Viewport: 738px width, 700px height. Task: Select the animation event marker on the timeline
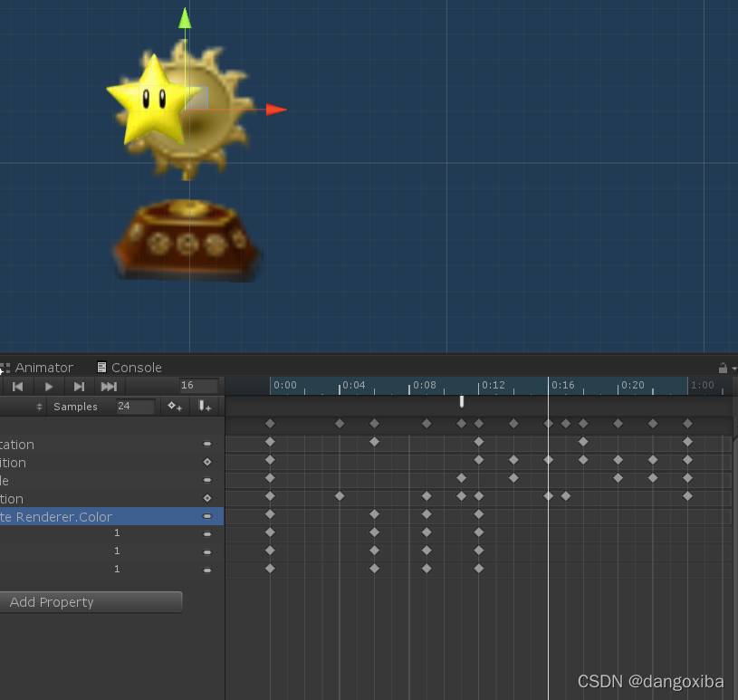(x=462, y=401)
